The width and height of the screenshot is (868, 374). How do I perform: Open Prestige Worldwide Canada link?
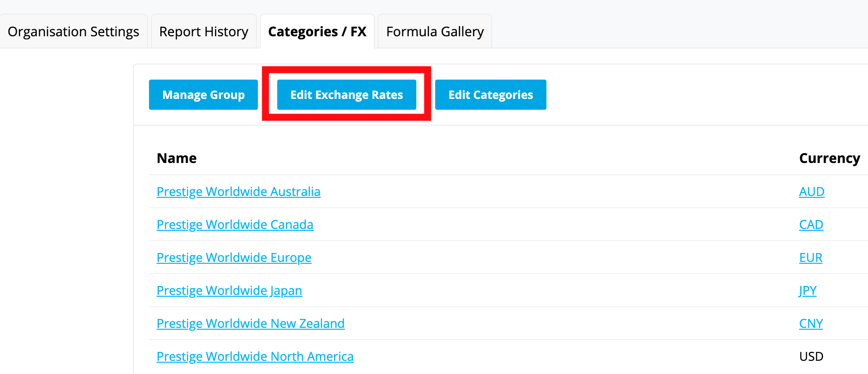click(x=235, y=225)
